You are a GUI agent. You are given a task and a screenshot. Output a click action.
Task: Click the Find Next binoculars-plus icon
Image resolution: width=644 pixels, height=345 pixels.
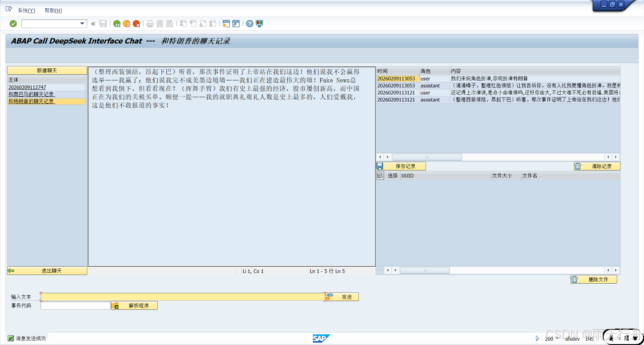point(170,24)
